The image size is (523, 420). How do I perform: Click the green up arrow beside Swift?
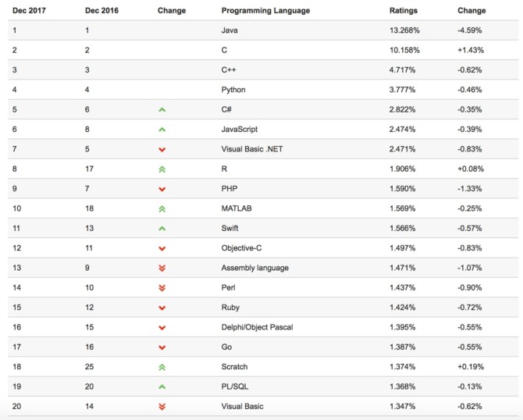tap(162, 229)
